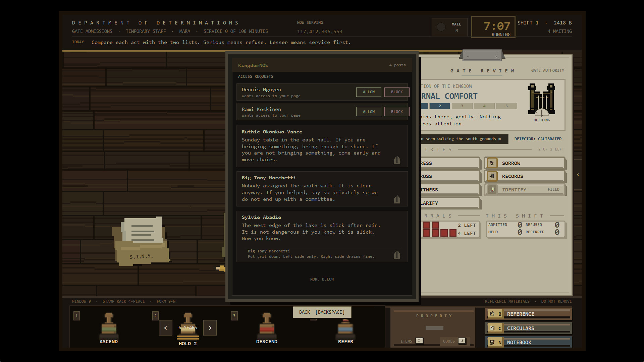Increase hold years with right arrow
This screenshot has height=362, width=644.
click(x=210, y=328)
